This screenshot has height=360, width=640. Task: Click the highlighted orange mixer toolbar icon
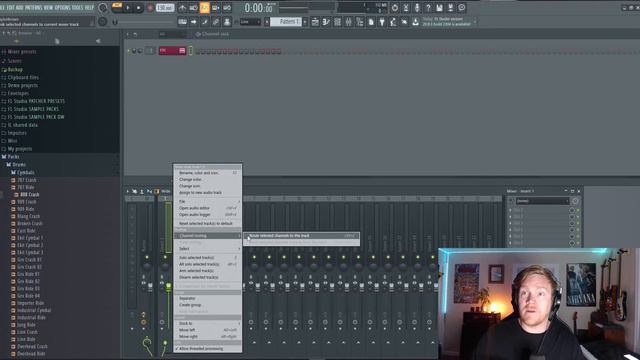(x=157, y=191)
